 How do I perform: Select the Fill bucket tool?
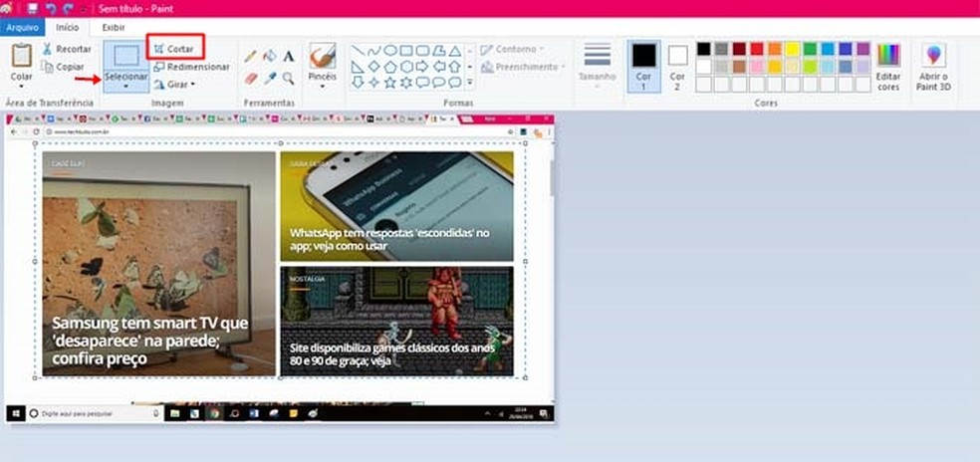coord(269,57)
